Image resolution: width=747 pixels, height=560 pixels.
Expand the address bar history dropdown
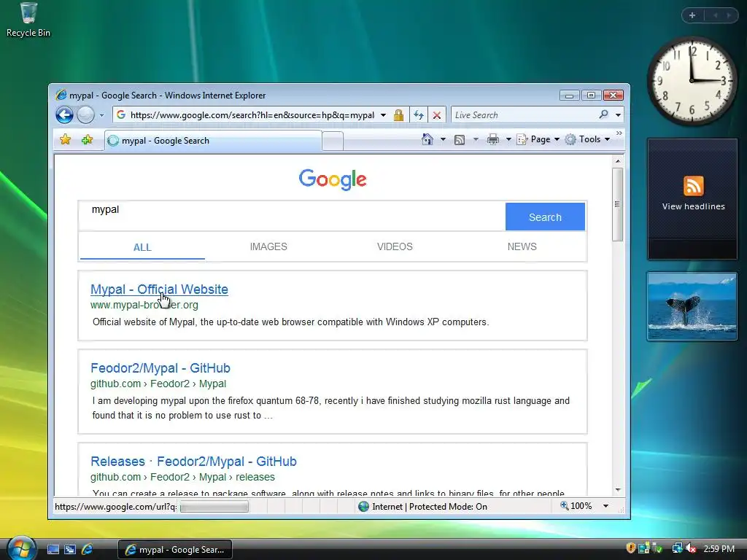pyautogui.click(x=383, y=114)
